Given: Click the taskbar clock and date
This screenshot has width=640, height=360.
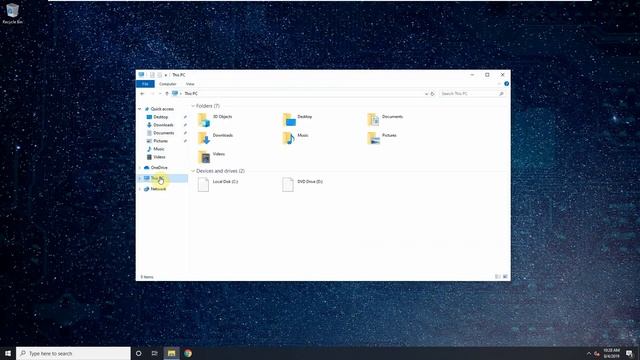Looking at the screenshot, I should tap(611, 353).
